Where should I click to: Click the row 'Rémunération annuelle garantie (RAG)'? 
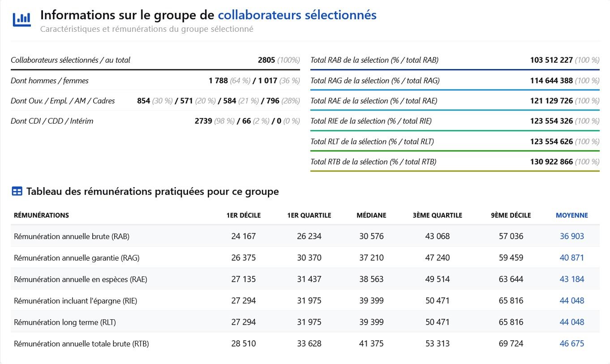pos(305,257)
